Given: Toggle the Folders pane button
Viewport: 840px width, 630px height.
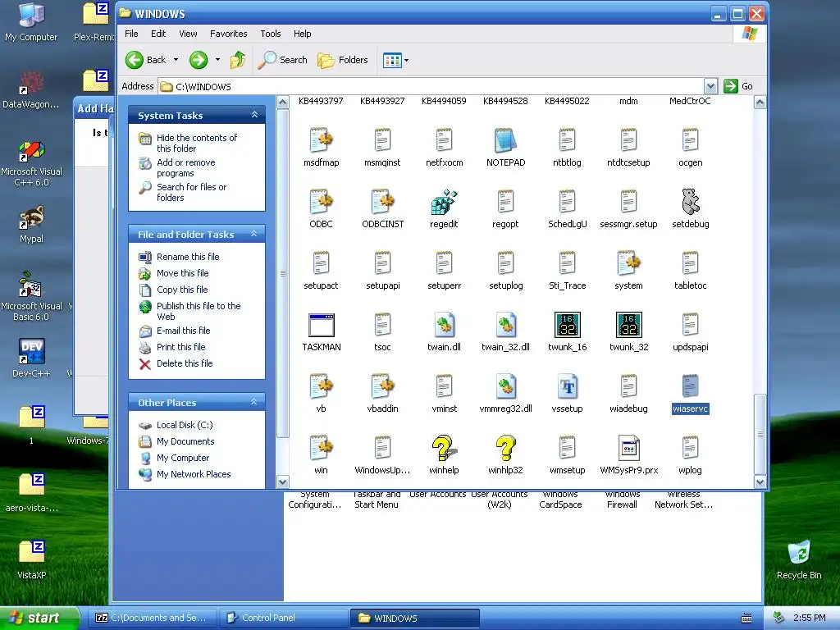Looking at the screenshot, I should [x=343, y=60].
